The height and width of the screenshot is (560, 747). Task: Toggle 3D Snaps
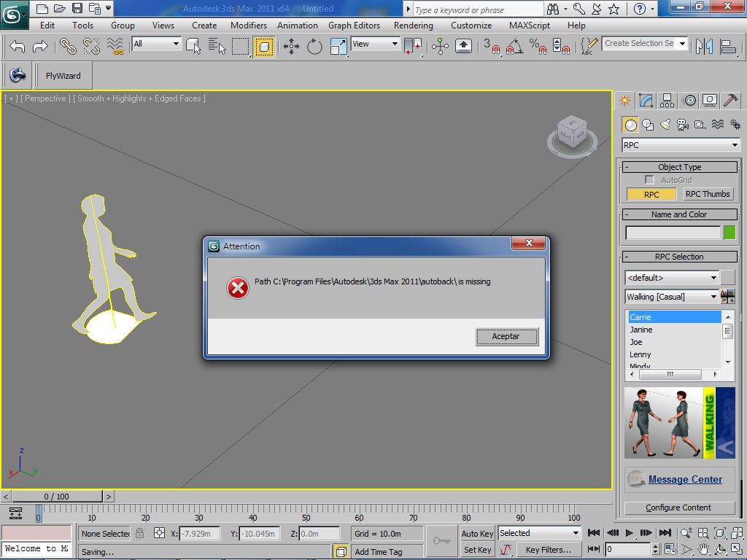tap(491, 47)
